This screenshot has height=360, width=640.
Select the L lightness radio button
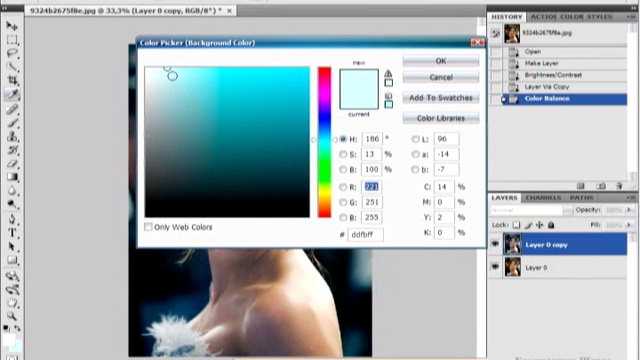pos(415,139)
